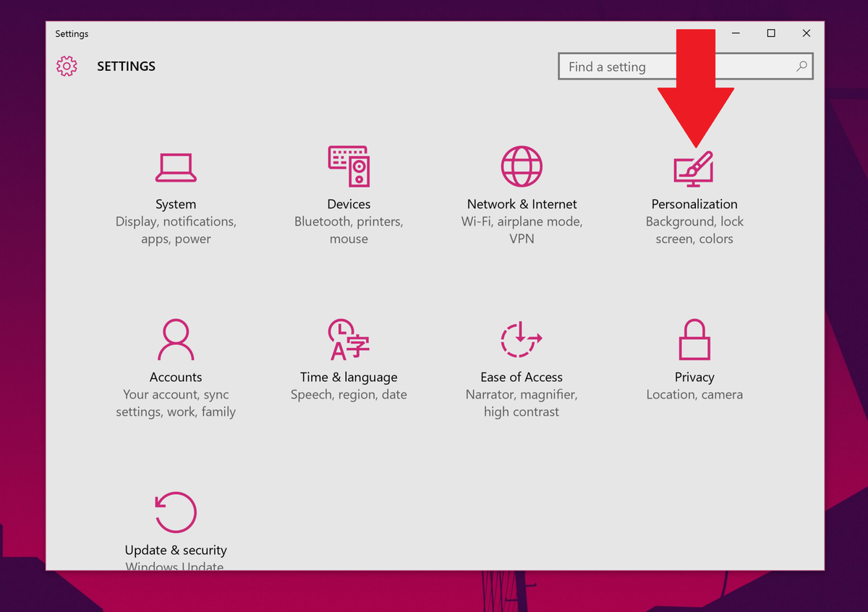This screenshot has width=868, height=612.
Task: Open the Devices keyboard icon
Action: click(348, 166)
